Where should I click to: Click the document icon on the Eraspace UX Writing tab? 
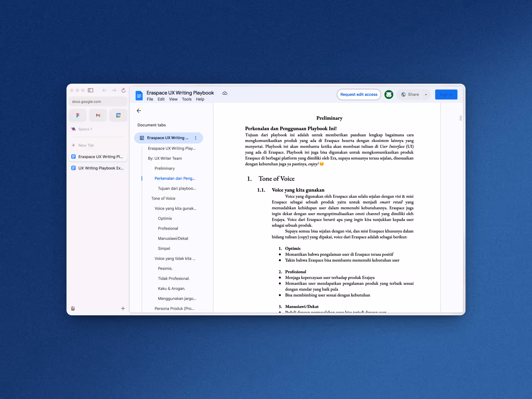pyautogui.click(x=142, y=138)
